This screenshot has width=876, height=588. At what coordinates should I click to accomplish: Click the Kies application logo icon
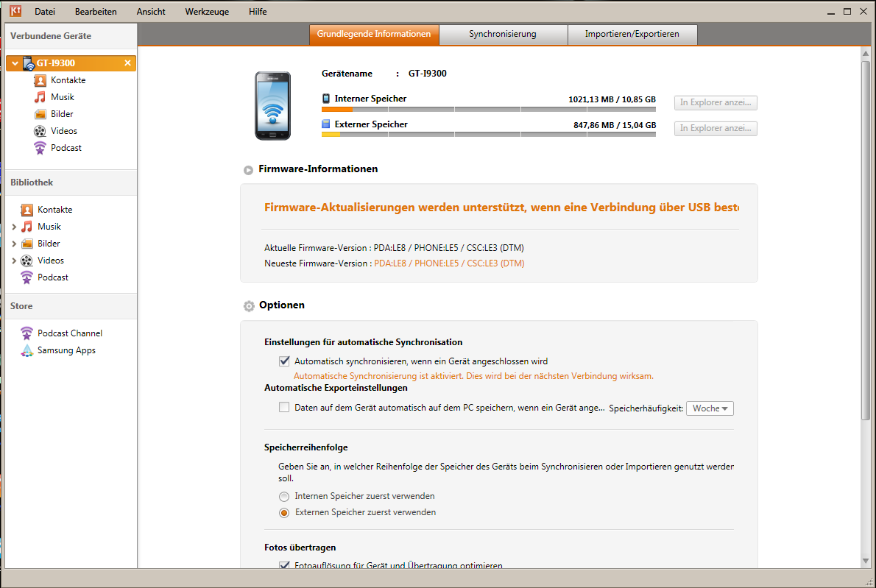(x=15, y=10)
